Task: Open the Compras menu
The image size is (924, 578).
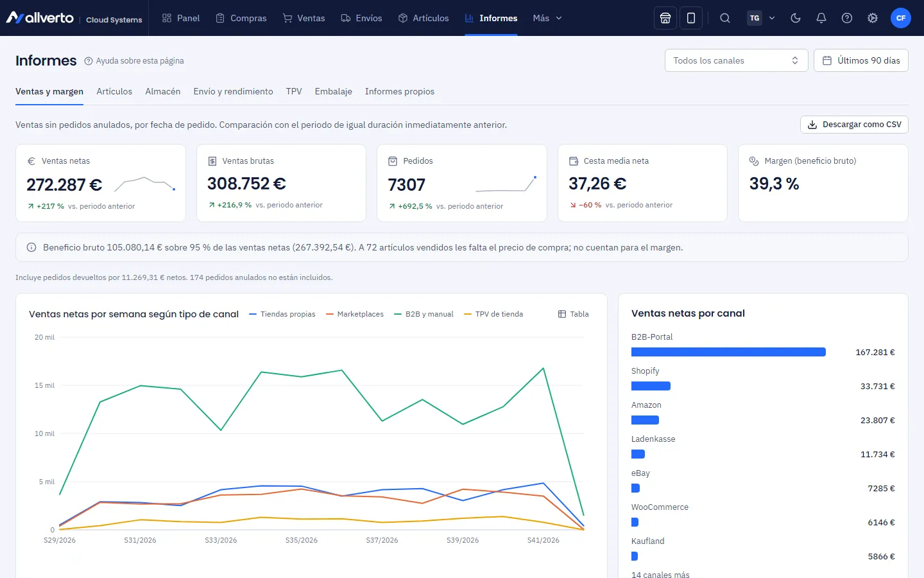Action: click(241, 18)
